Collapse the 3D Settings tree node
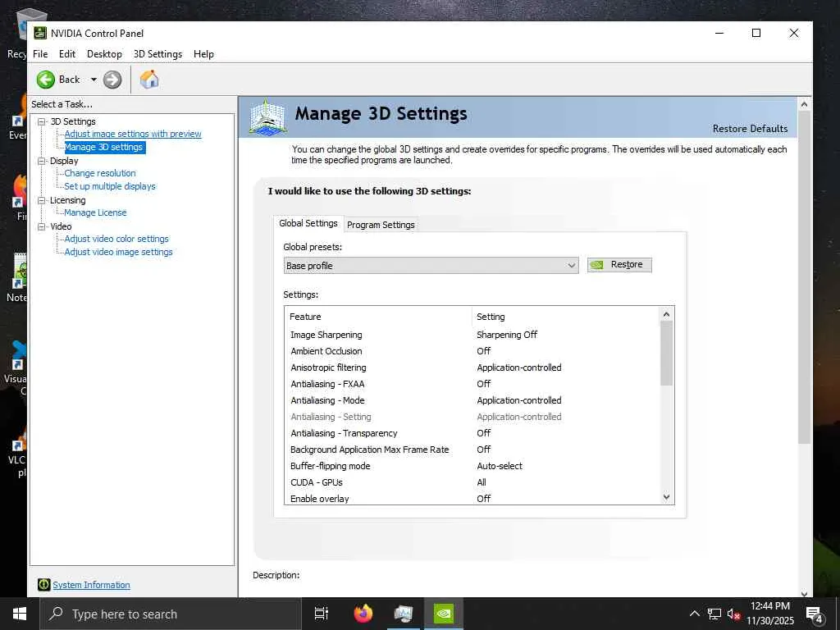 click(41, 121)
